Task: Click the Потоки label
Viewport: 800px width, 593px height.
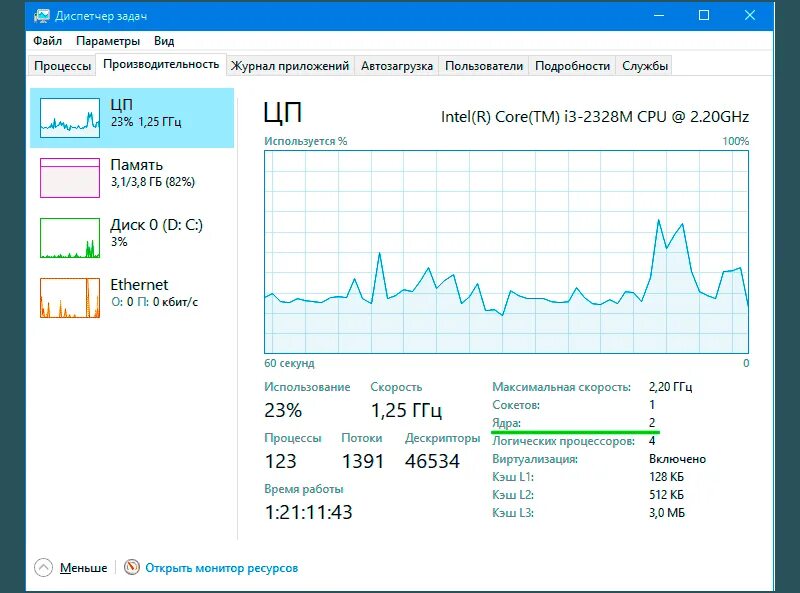Action: pyautogui.click(x=362, y=438)
